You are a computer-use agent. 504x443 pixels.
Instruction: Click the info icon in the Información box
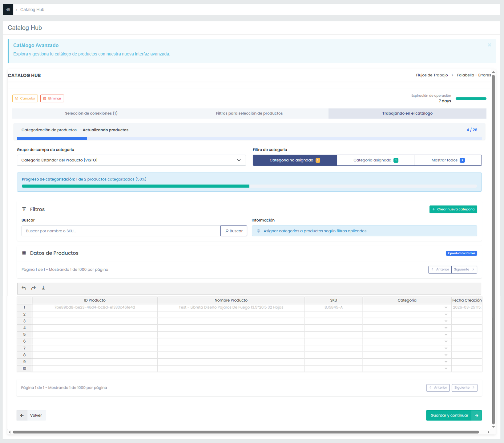(x=258, y=231)
